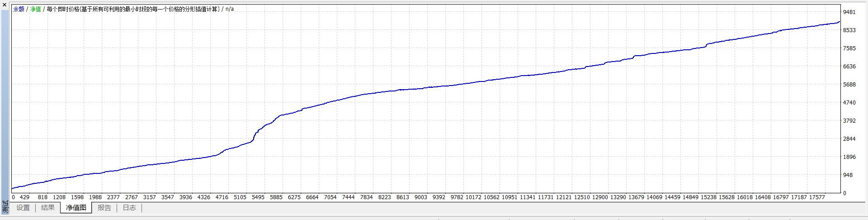Click the 9481 value on the Y-axis
The image size is (868, 220).
(849, 12)
